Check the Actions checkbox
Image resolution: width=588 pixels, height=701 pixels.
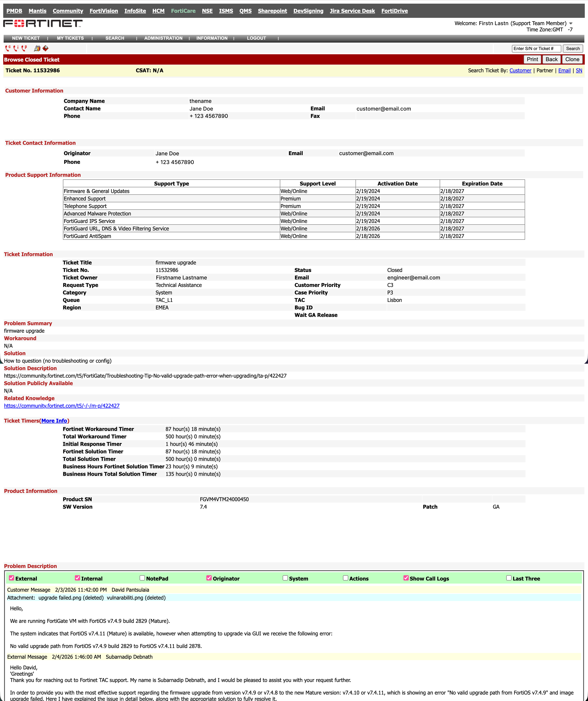point(345,578)
